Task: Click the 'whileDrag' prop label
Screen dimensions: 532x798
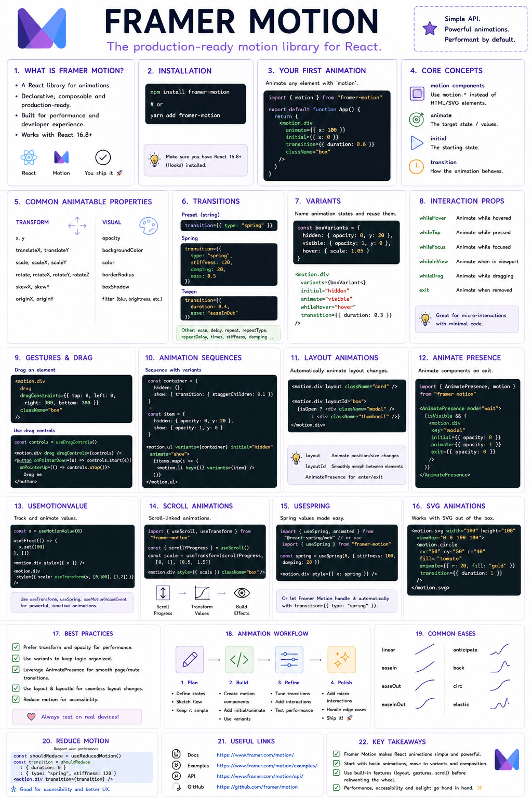Action: pos(431,276)
